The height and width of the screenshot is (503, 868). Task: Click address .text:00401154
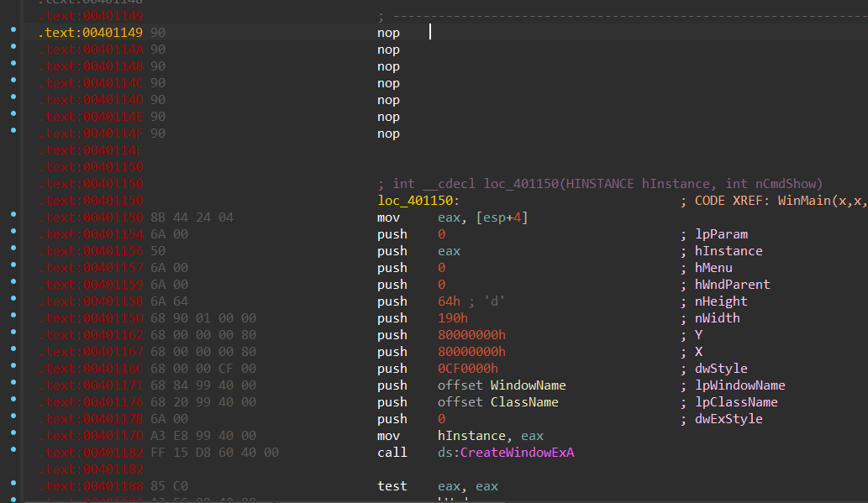point(90,234)
